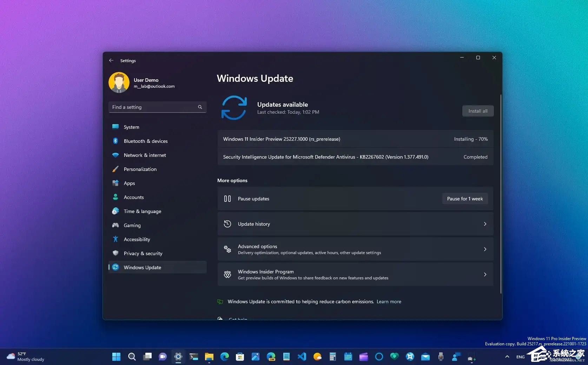The image size is (588, 365).
Task: Open Voice Recorder from the taskbar
Action: [441, 357]
